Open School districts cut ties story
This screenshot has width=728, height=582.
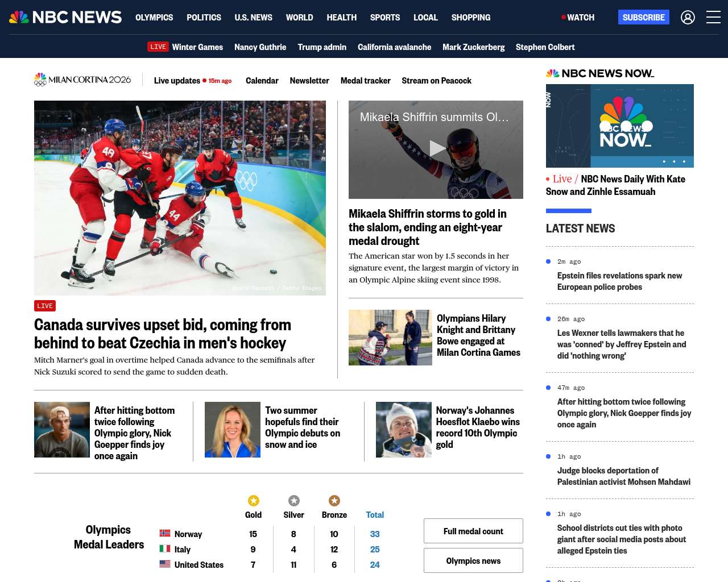pos(622,539)
